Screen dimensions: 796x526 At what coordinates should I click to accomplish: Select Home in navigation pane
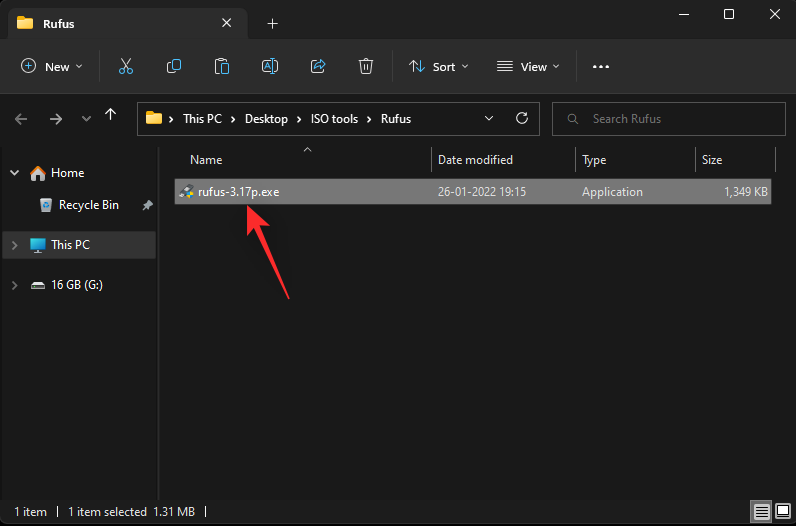click(68, 173)
